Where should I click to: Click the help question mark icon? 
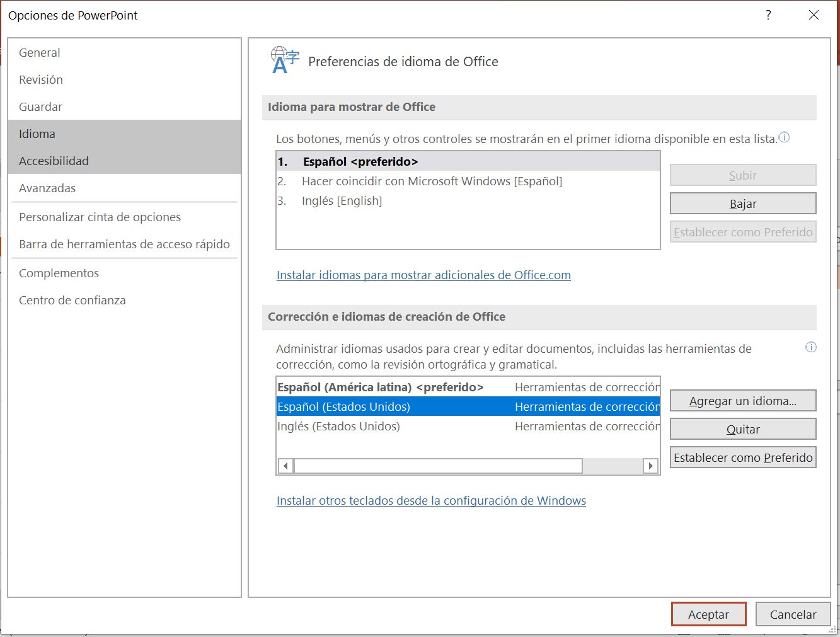(768, 15)
